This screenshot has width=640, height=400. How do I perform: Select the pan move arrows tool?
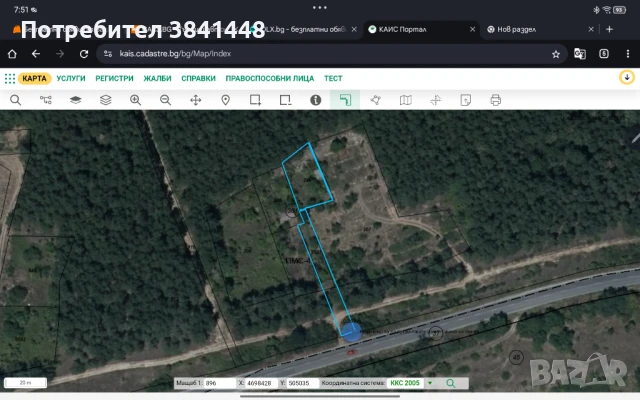pyautogui.click(x=196, y=100)
